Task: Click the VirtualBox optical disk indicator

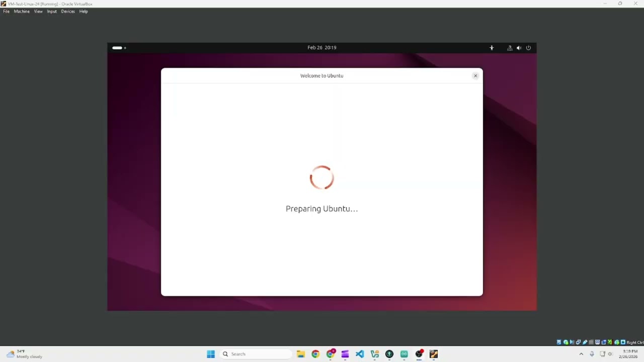Action: click(566, 342)
